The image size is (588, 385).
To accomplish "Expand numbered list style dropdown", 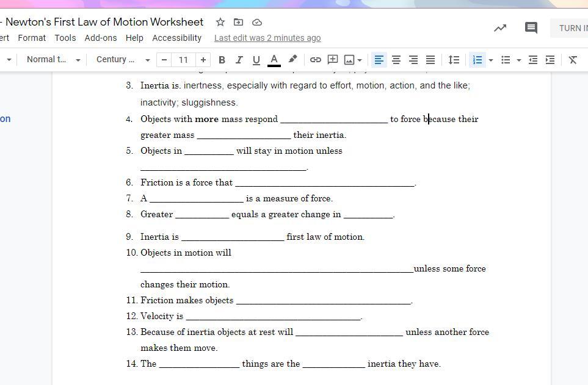I will pos(490,60).
